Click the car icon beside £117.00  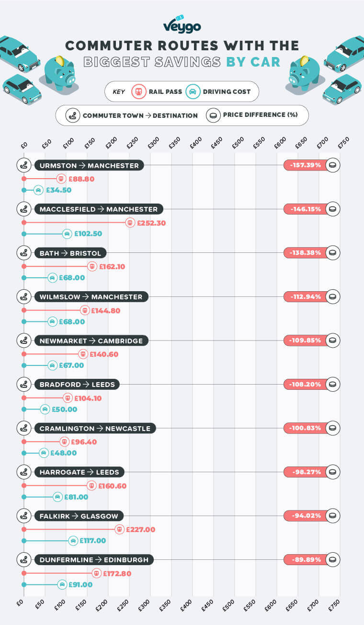pos(73,541)
